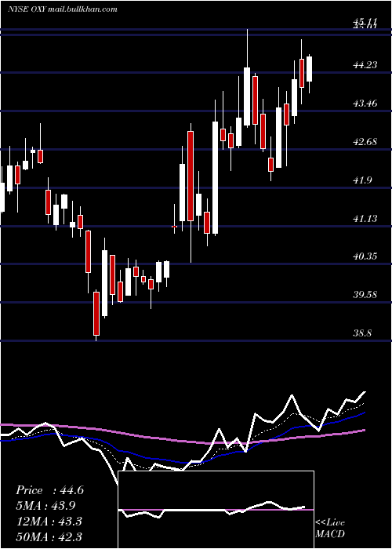Click the 50MA : 42.3 readout
392x549 pixels.
point(49,536)
